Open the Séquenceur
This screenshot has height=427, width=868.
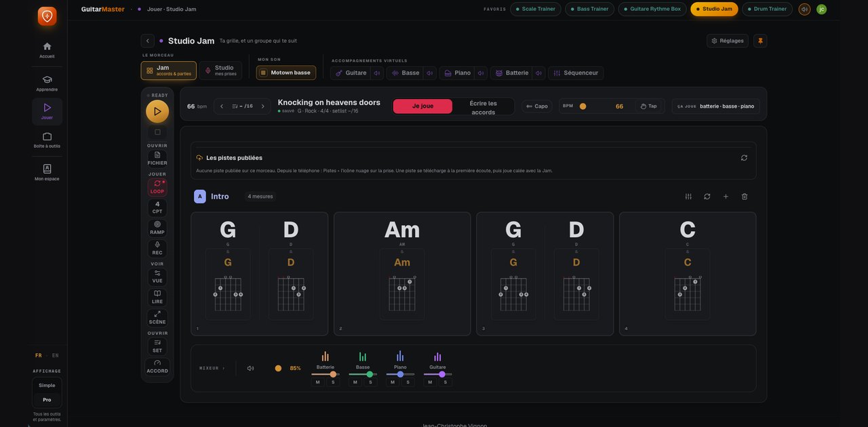coord(576,73)
